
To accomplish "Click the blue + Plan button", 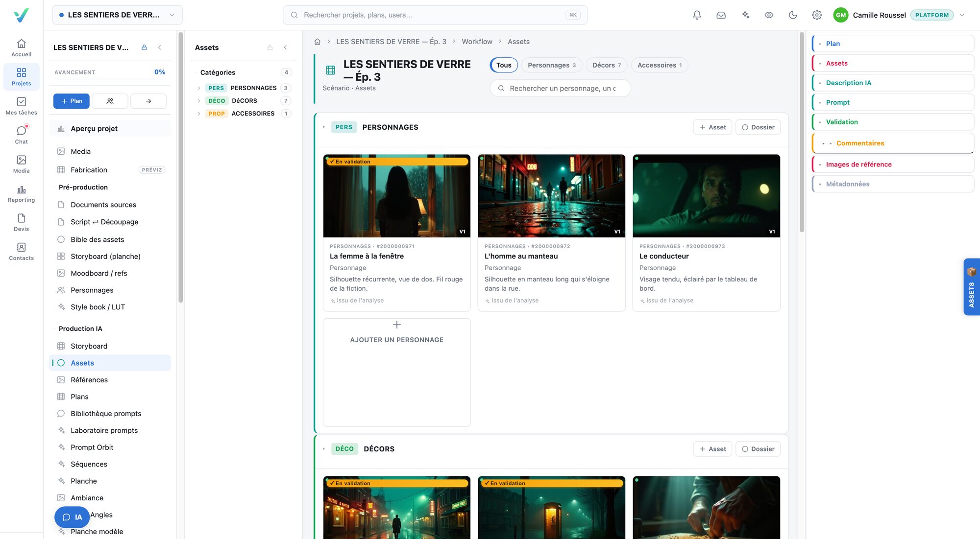I will pos(72,101).
